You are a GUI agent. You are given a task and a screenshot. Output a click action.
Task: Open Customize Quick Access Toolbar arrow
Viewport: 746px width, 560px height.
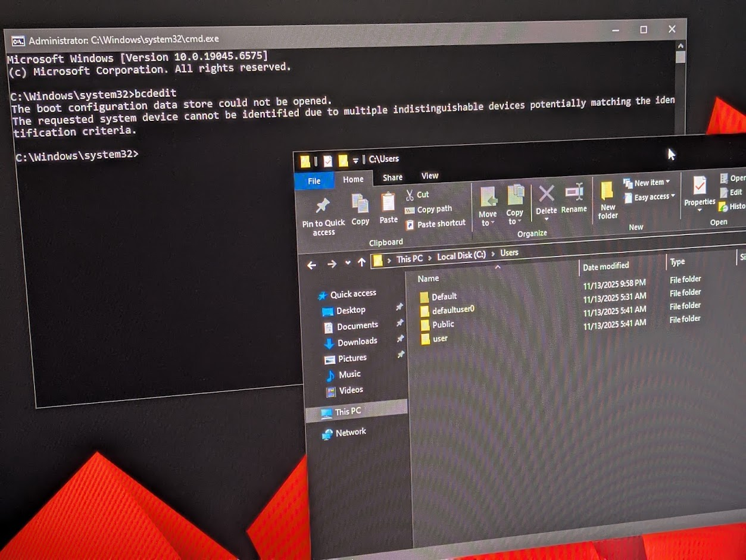[x=355, y=160]
